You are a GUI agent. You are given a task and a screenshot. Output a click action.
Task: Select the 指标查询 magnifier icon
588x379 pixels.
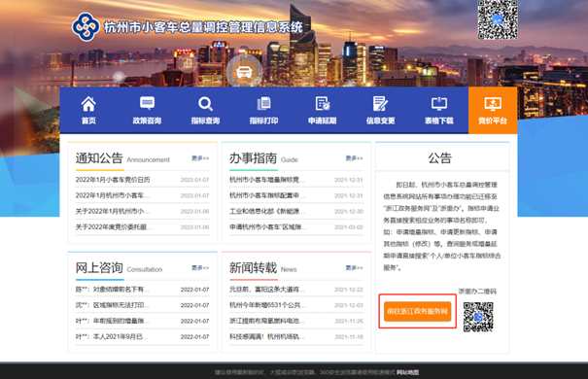tap(205, 104)
